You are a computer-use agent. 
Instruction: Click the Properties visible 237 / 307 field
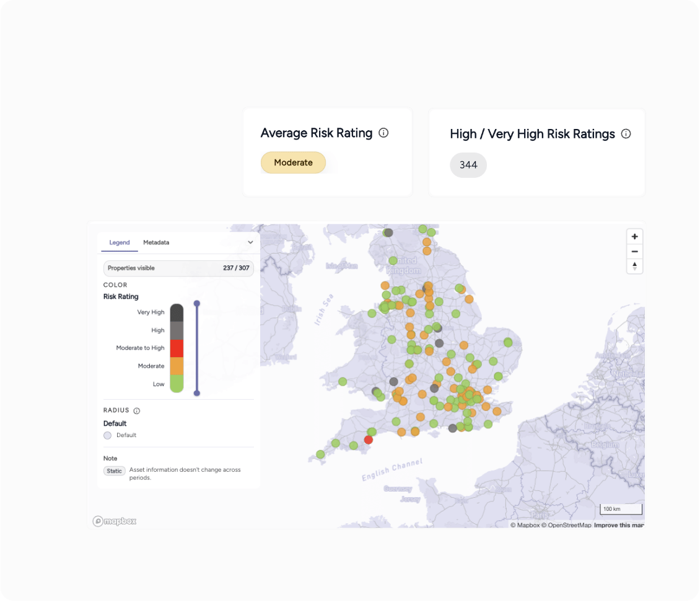pos(178,268)
